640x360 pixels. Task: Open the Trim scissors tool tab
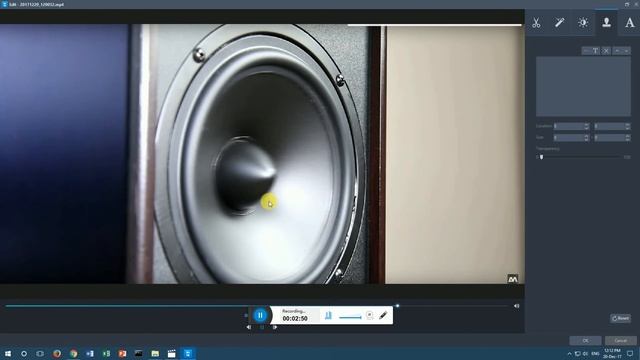(x=536, y=23)
